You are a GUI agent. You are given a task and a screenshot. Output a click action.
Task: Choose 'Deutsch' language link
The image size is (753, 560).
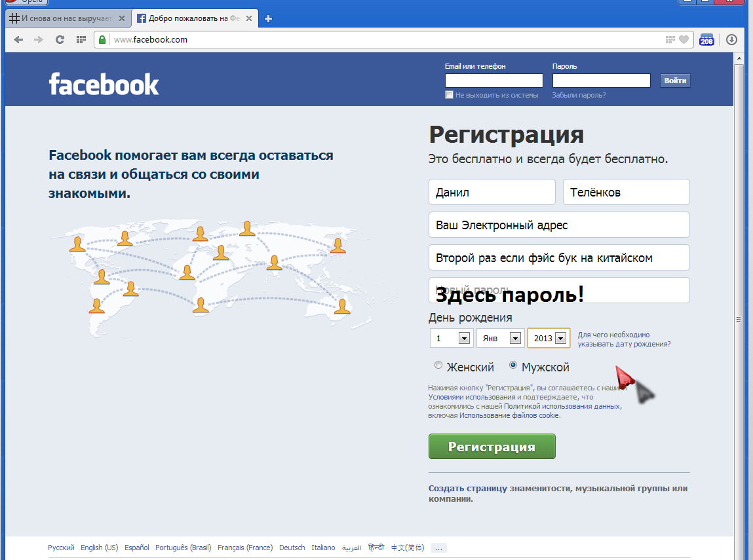pyautogui.click(x=292, y=548)
